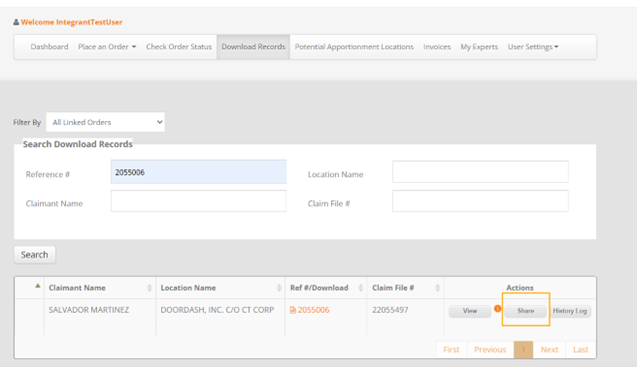Sort by the Location Name sort arrows

[x=279, y=288]
